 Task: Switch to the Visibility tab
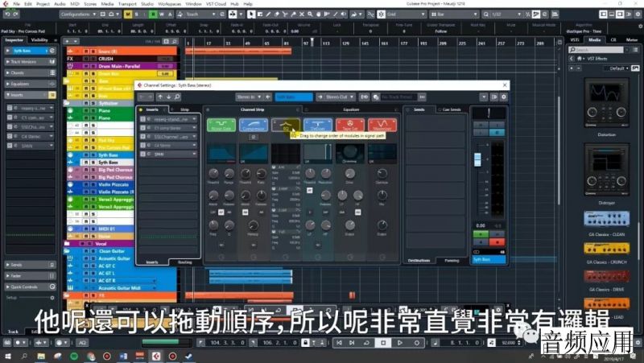[39, 39]
